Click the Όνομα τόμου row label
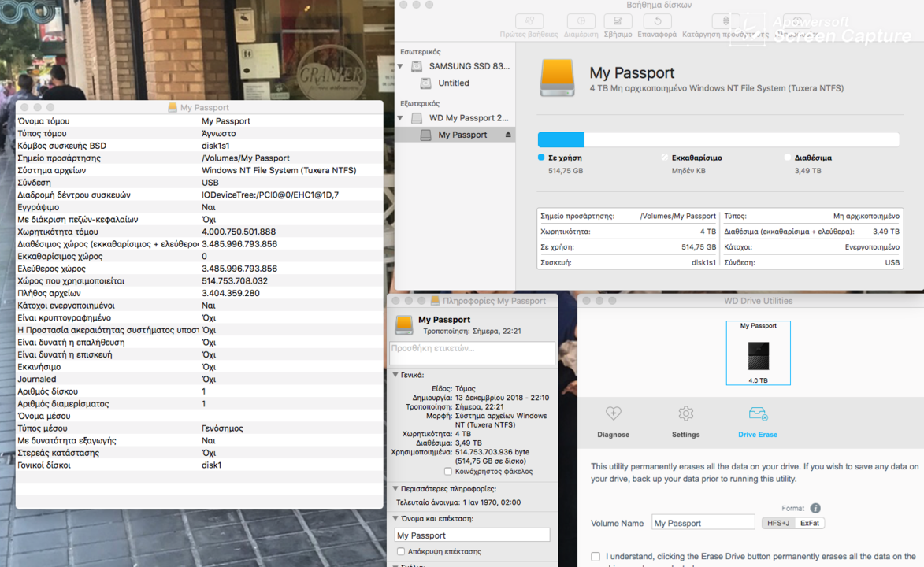The image size is (924, 567). [x=43, y=120]
